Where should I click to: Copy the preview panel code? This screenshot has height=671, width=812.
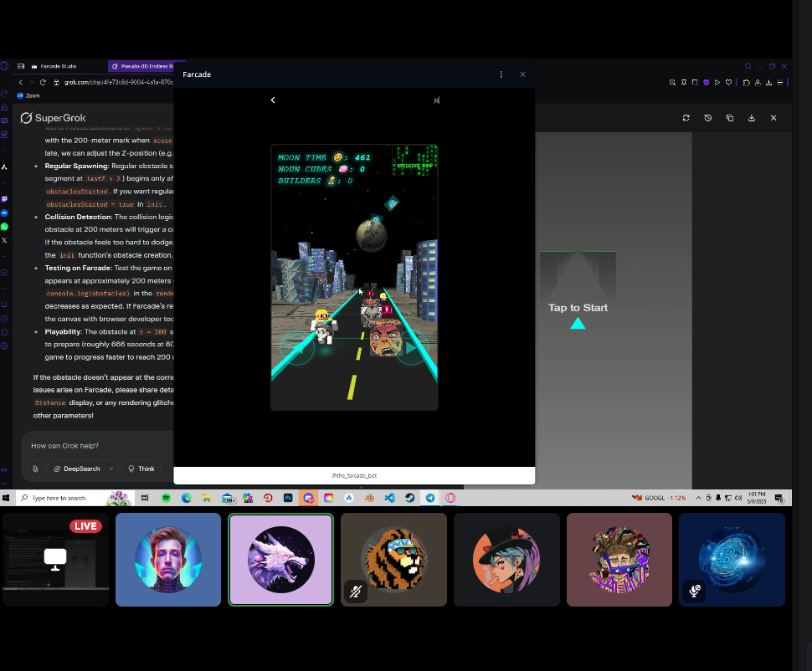[730, 118]
